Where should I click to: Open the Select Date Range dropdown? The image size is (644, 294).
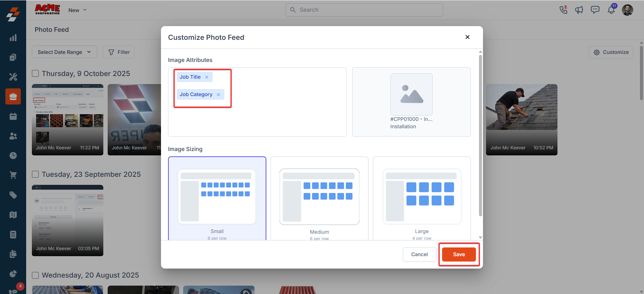click(x=64, y=52)
